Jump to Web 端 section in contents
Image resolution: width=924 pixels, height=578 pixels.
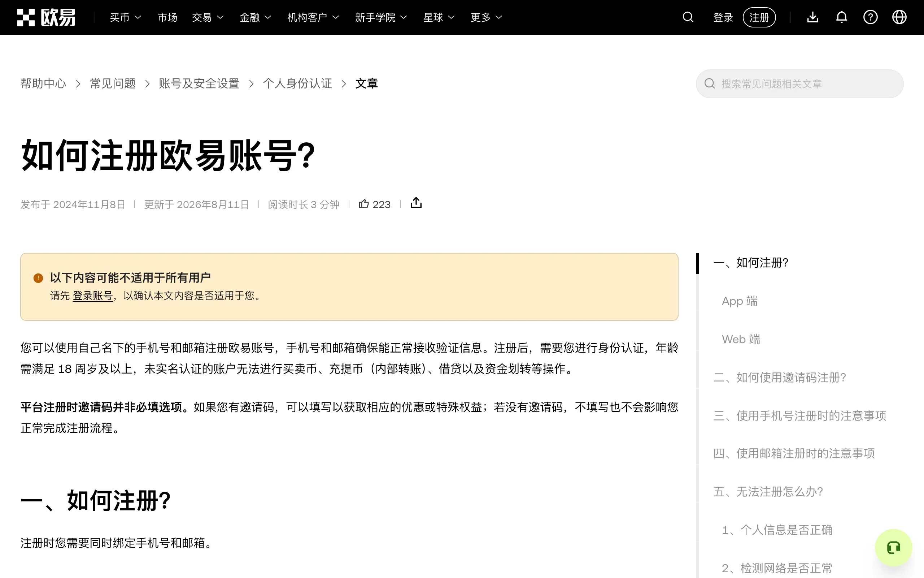[x=741, y=339]
